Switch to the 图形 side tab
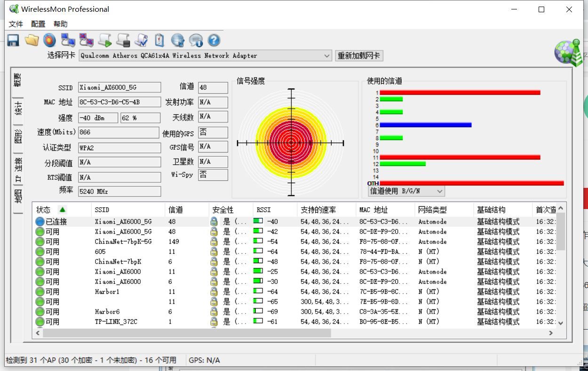 click(18, 137)
